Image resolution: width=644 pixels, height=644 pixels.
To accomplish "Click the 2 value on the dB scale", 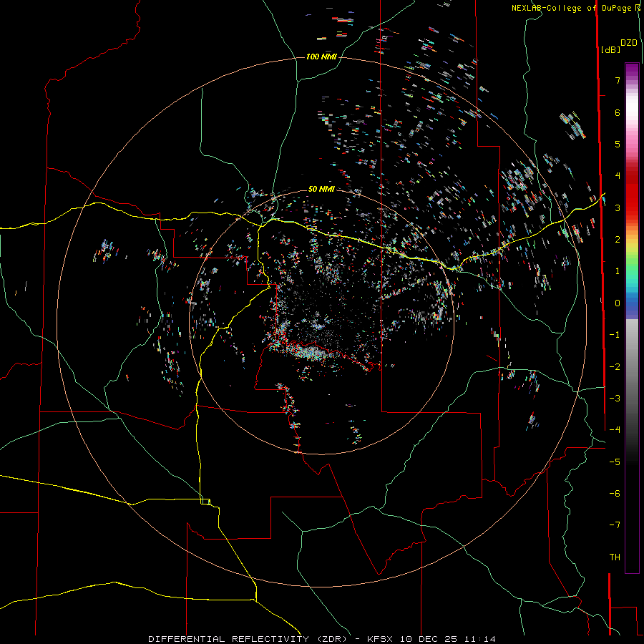I will (618, 240).
